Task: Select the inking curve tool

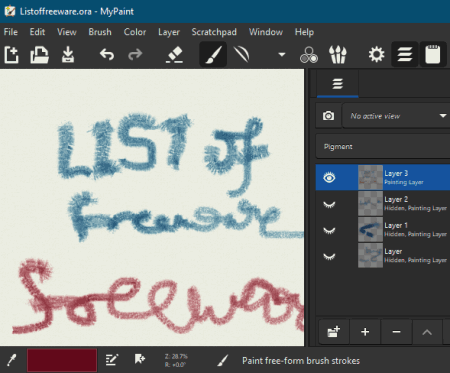Action: pos(241,54)
